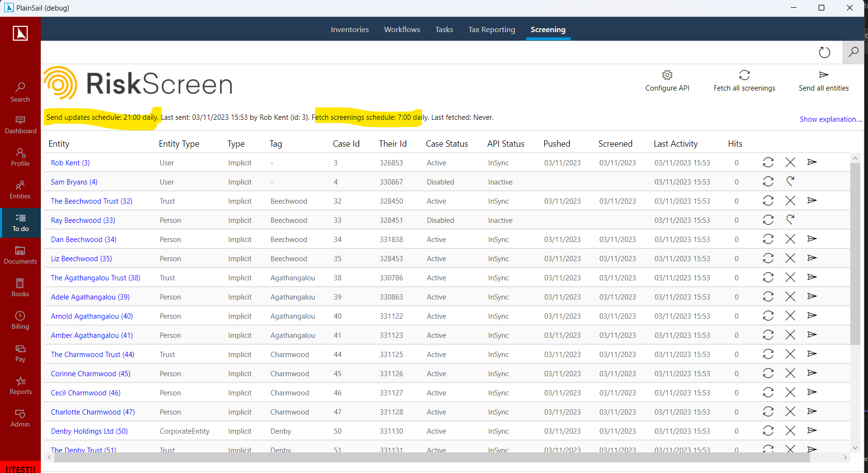868x473 pixels.
Task: Send Rob Kent entity with arrow icon
Action: click(812, 162)
